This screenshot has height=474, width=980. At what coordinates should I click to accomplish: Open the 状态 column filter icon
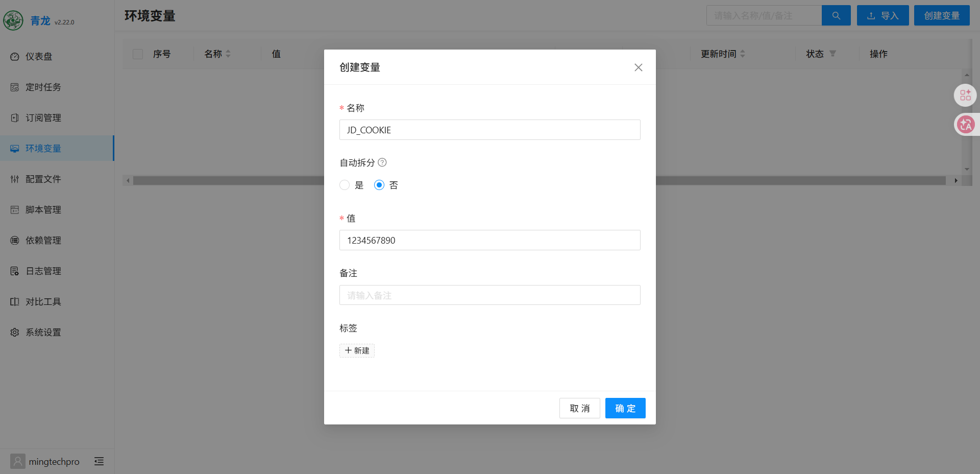(x=832, y=54)
